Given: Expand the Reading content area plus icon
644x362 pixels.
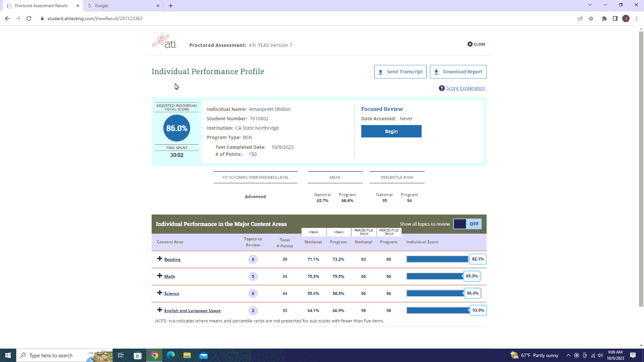Looking at the screenshot, I should (160, 259).
